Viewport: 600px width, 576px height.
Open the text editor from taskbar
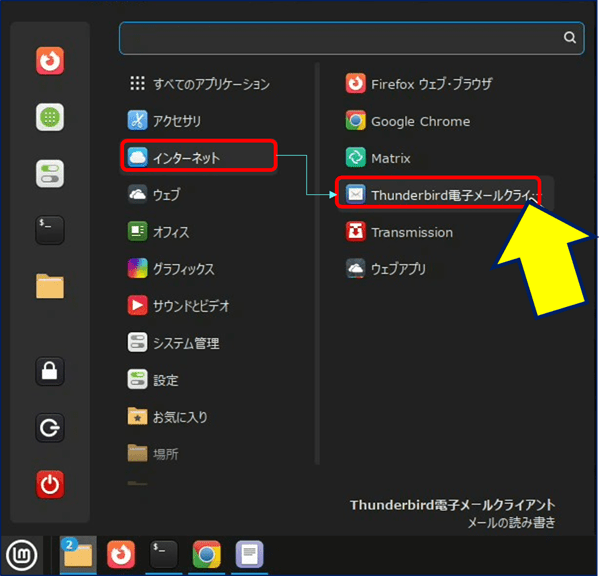(x=249, y=555)
